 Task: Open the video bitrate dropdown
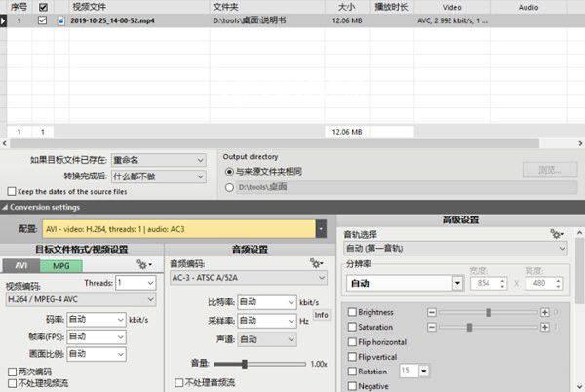point(97,320)
